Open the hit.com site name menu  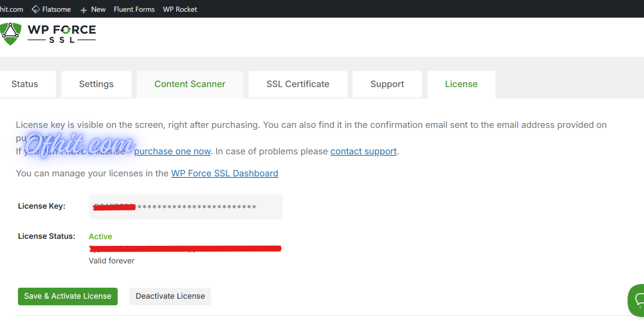click(x=11, y=9)
